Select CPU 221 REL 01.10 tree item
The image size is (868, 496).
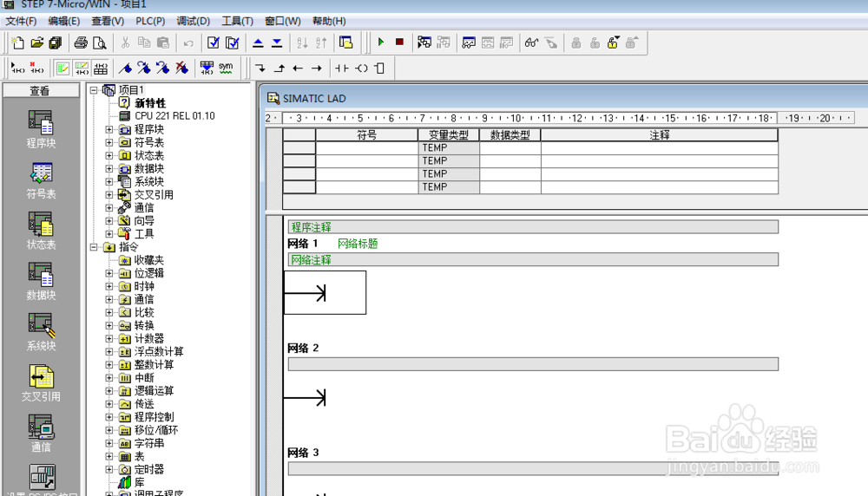[x=174, y=116]
